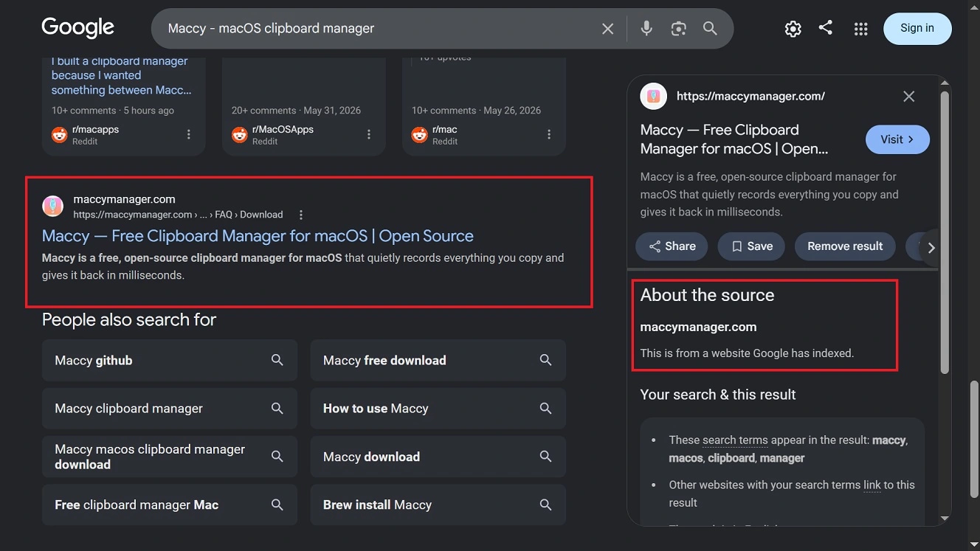Open search by image lens icon
Screen dimensions: 980x551
(x=678, y=29)
